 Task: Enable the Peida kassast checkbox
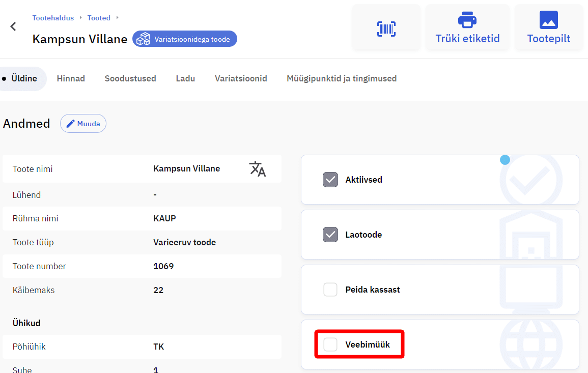pyautogui.click(x=330, y=290)
